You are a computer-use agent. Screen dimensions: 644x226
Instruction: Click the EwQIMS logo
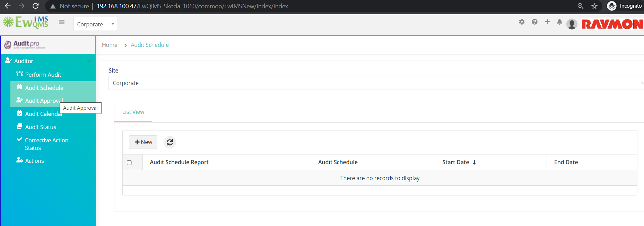pos(26,22)
